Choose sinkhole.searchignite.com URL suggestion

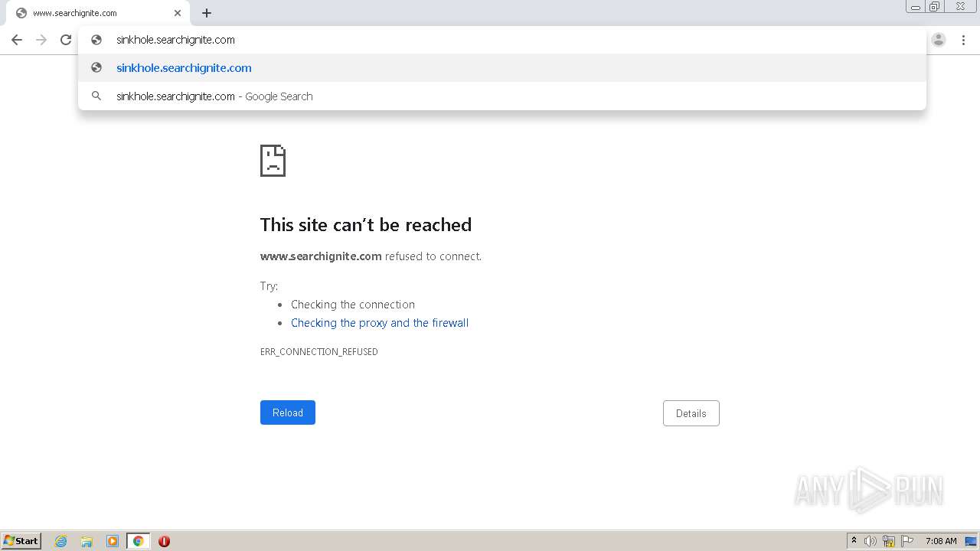tap(501, 67)
